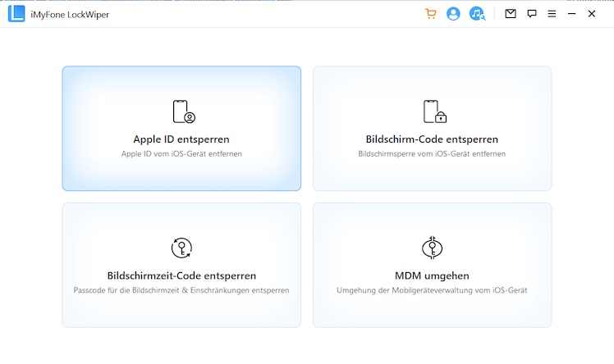Select "Bildschirmzeit-Code entsperren" heading

tap(181, 275)
